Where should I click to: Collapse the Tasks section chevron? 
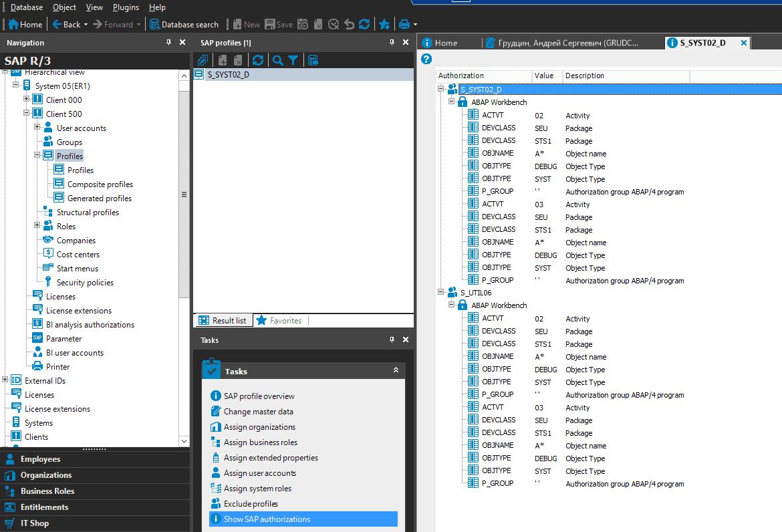(396, 370)
